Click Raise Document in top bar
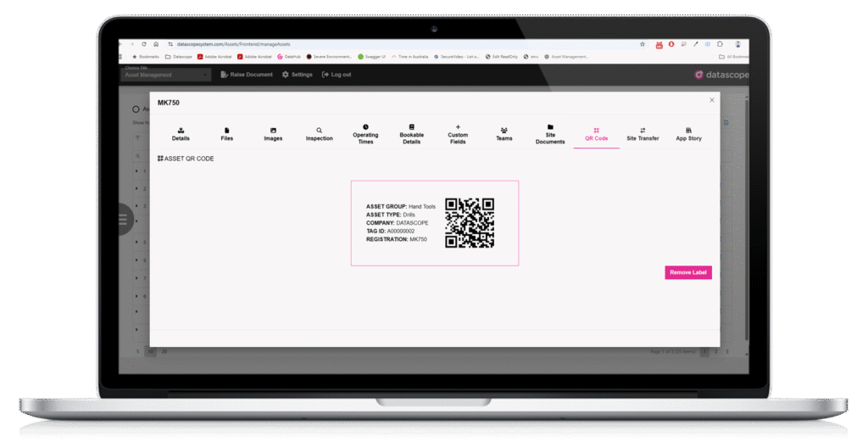The image size is (868, 442). pos(247,75)
